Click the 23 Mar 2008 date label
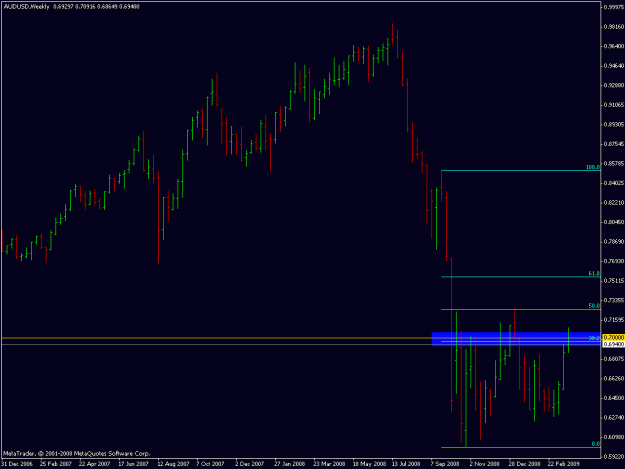 tap(329, 464)
